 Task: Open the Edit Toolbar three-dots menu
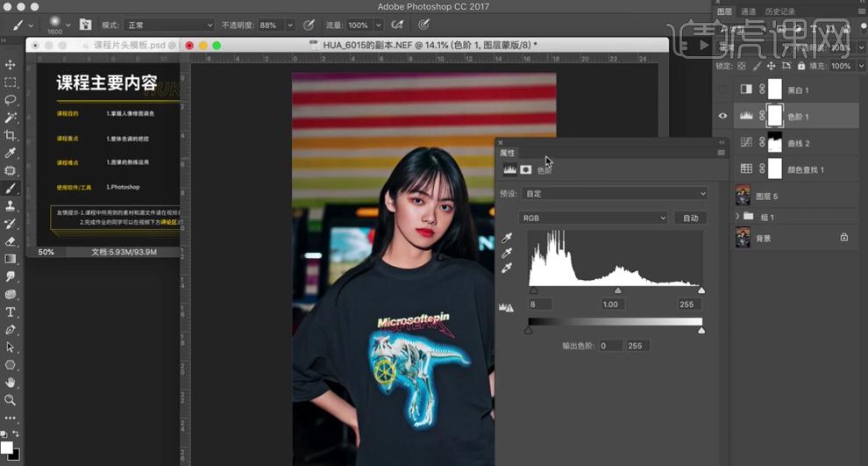[x=10, y=418]
